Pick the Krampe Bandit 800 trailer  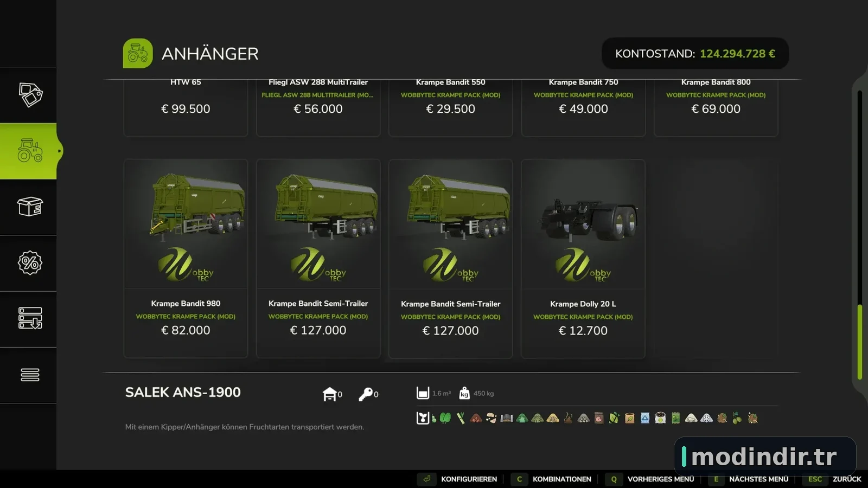pos(716,107)
